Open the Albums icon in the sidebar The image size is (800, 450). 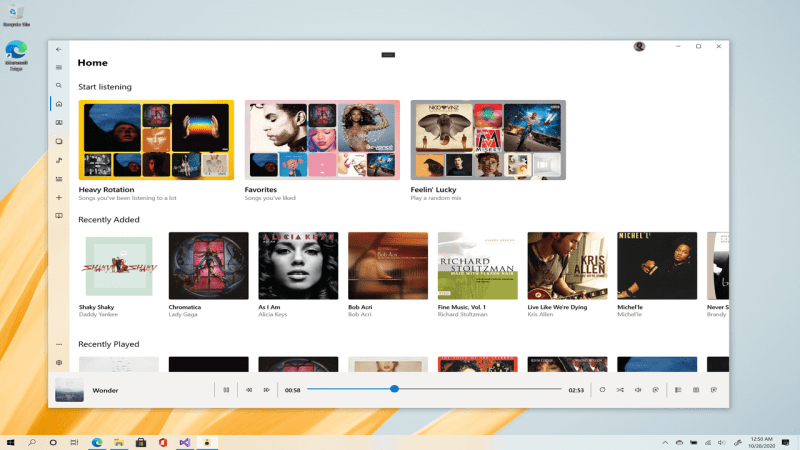coord(59,141)
